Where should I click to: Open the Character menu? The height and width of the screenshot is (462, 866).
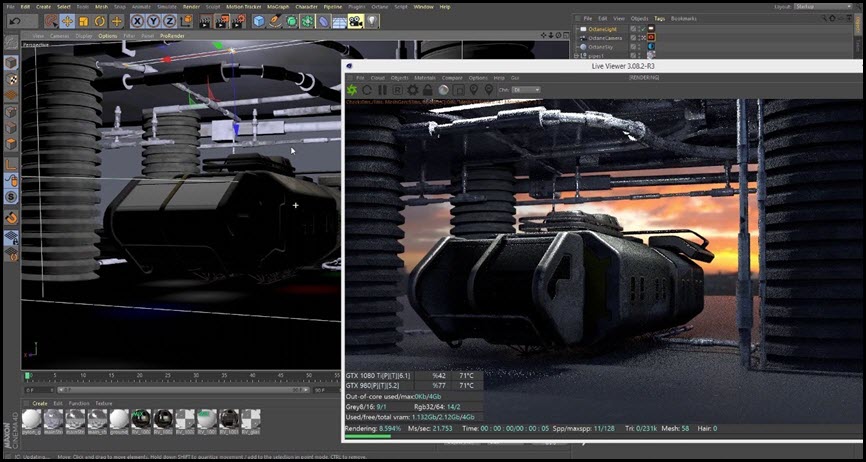click(x=307, y=7)
